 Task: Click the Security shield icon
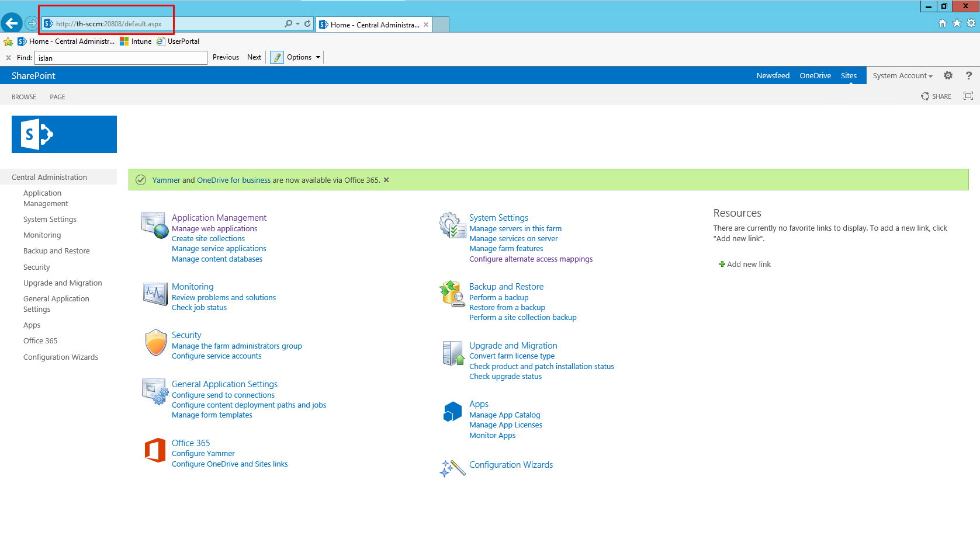tap(155, 342)
